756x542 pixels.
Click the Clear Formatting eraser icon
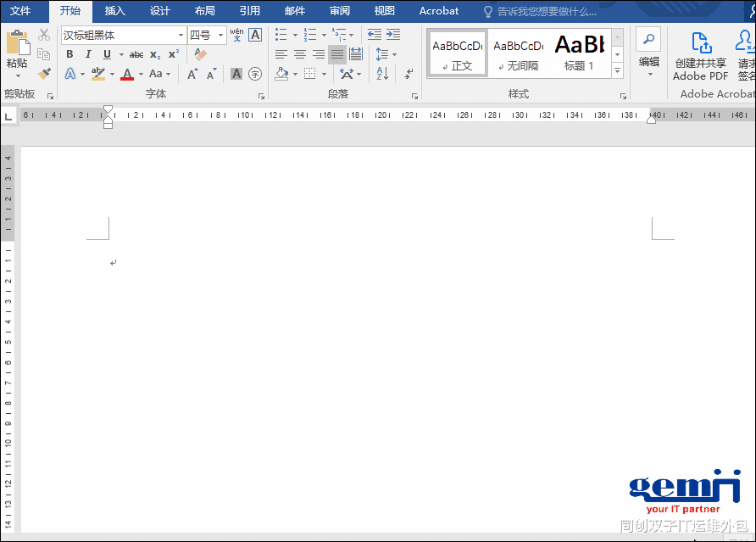coord(200,54)
